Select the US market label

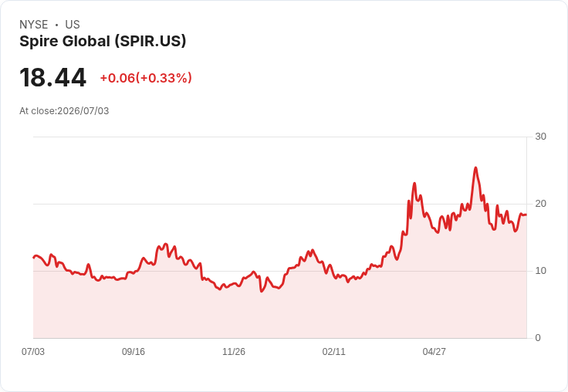point(73,25)
